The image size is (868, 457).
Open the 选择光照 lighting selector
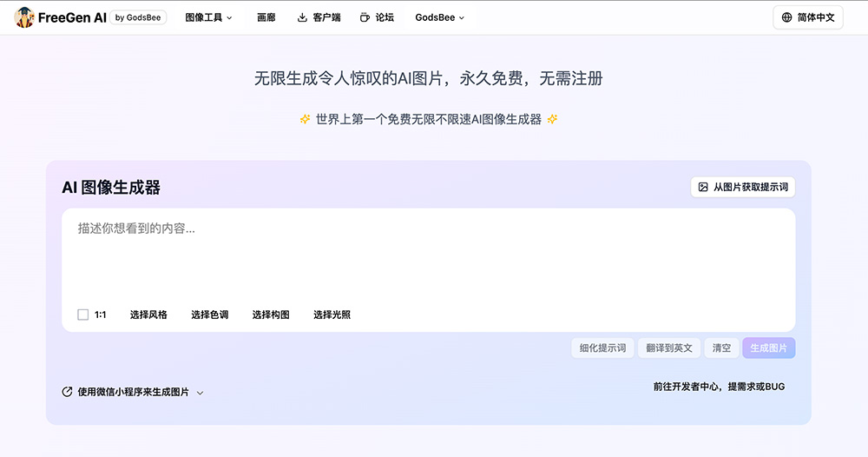pos(332,315)
